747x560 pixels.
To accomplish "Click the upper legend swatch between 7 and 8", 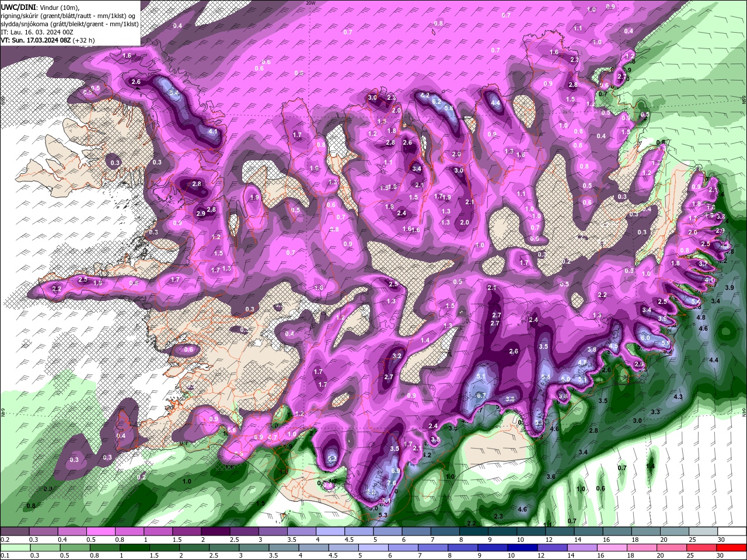I will (x=445, y=531).
